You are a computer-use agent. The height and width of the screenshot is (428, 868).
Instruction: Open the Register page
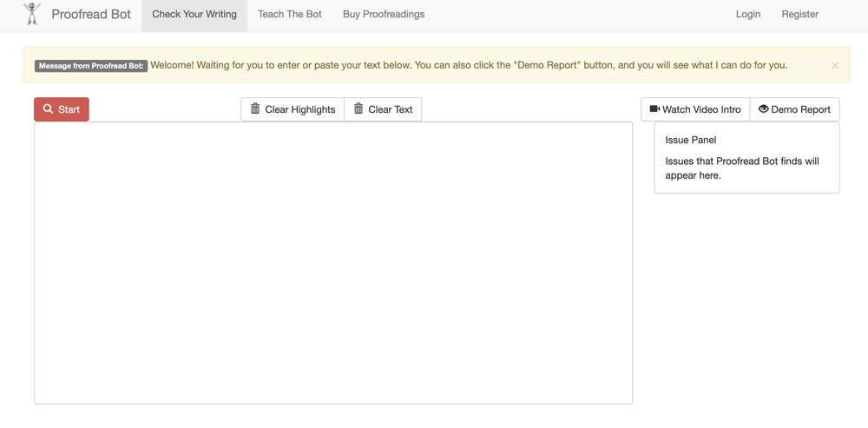tap(800, 15)
